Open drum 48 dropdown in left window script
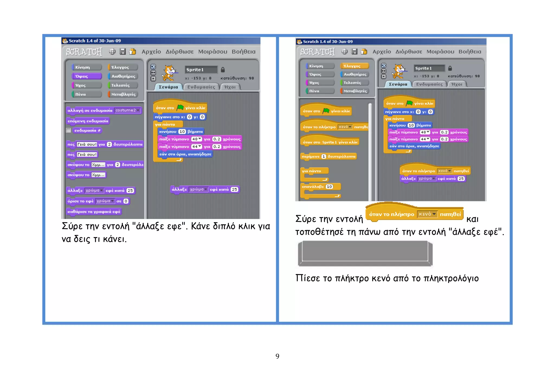Image resolution: width=555 pixels, height=392 pixels. coord(200,139)
